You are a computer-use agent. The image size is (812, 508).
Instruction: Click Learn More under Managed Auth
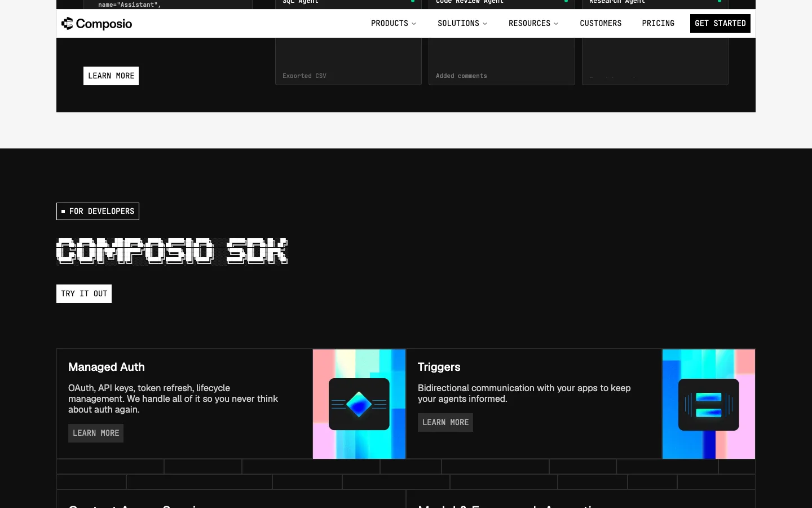96,433
